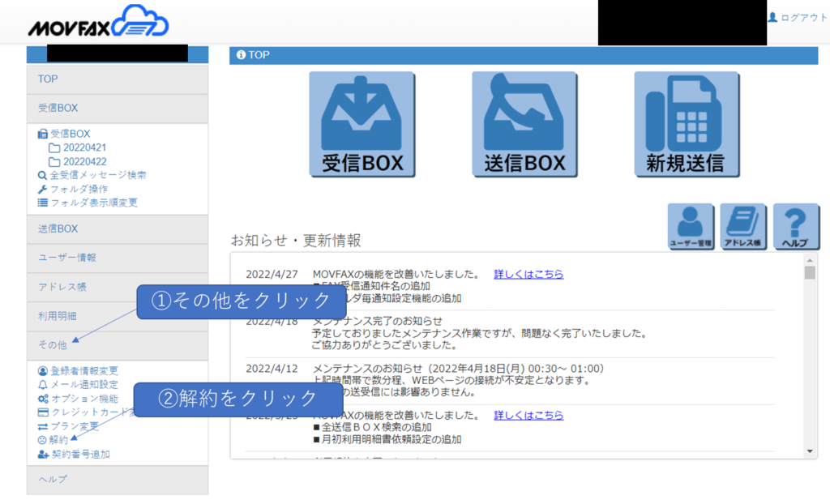Open the 送信BOX sidebar menu header
This screenshot has height=504, width=830.
pyautogui.click(x=118, y=229)
